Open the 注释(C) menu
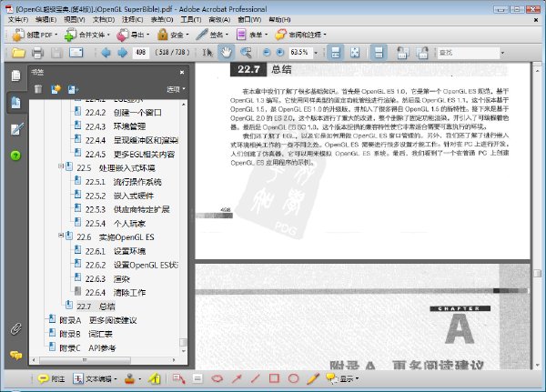The image size is (546, 392). tap(132, 19)
